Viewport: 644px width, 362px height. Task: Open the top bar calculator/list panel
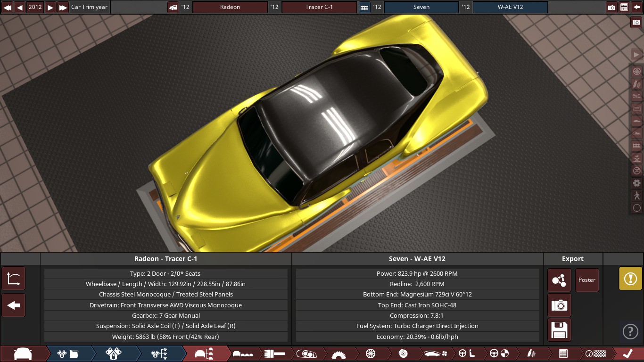(624, 7)
